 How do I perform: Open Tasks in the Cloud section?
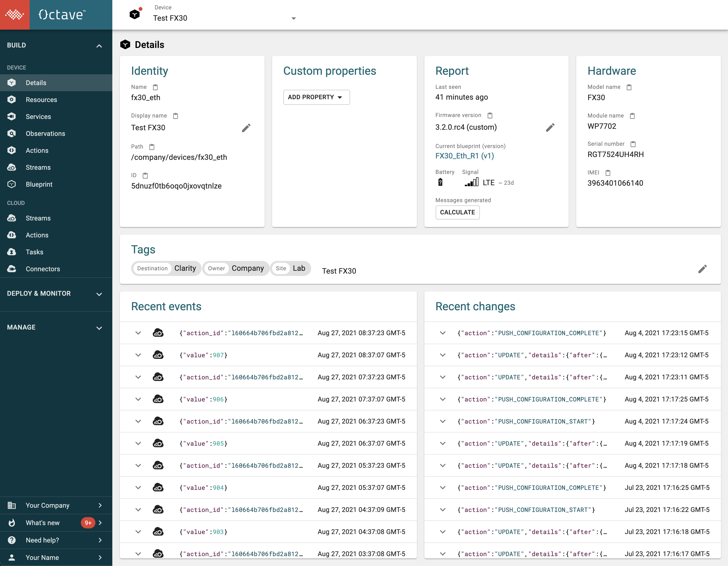56,252
